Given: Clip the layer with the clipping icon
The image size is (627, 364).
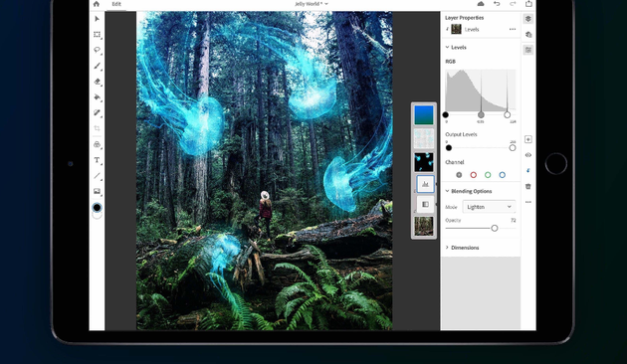Looking at the screenshot, I should point(528,171).
